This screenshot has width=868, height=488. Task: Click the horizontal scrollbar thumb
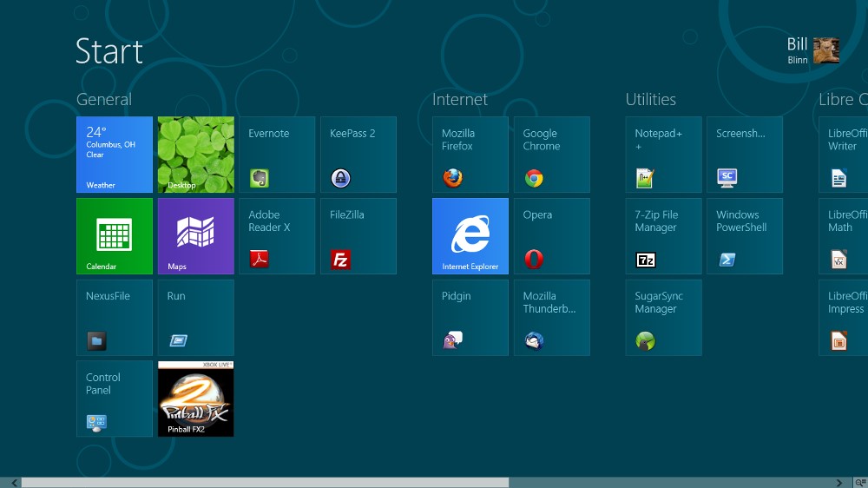(265, 483)
